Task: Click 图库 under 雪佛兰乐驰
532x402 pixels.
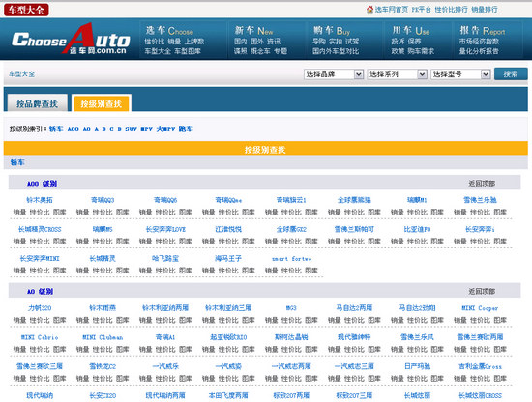Action: (x=500, y=213)
